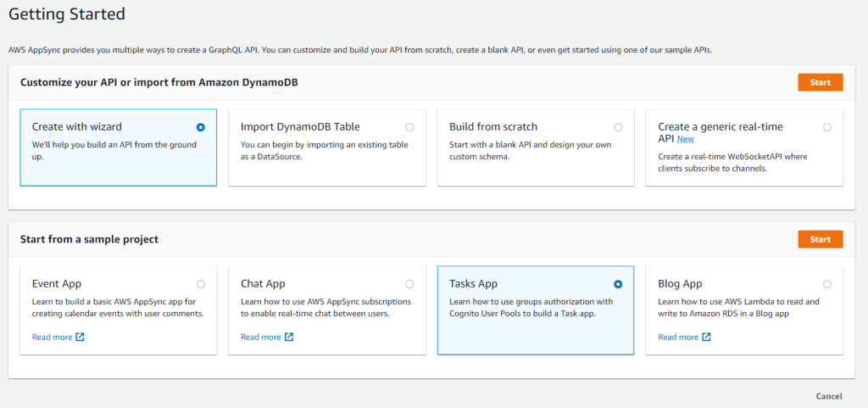
Task: Select the Blog App radio button
Action: [x=826, y=284]
